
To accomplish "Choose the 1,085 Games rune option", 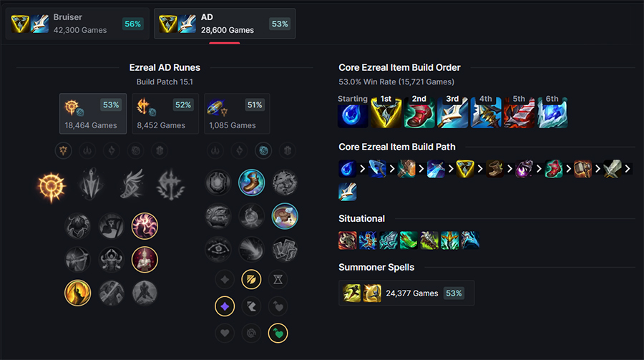I will tap(237, 113).
